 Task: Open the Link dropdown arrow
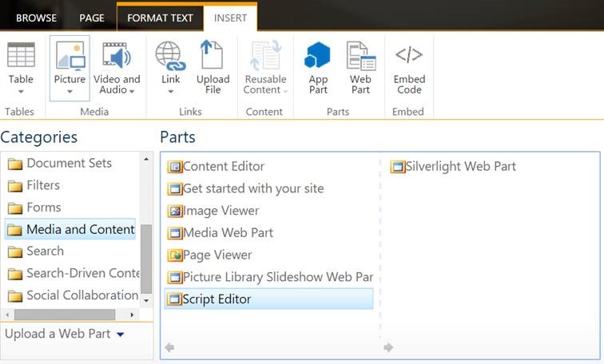pyautogui.click(x=171, y=92)
